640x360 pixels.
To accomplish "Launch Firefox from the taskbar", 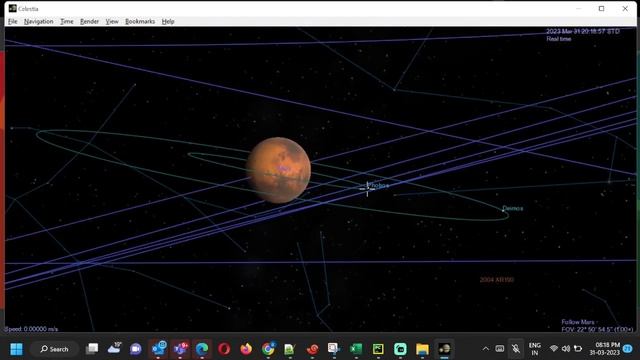I will point(246,349).
